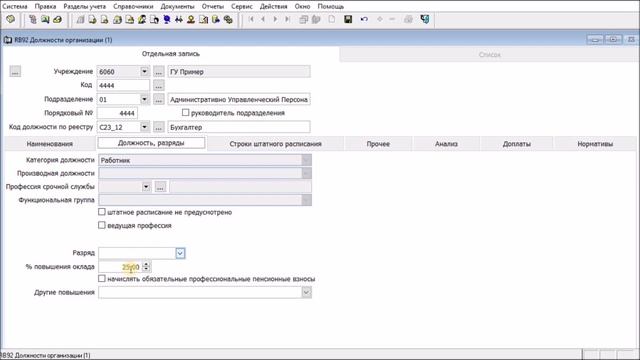
Task: Open the Сервис menu
Action: (x=242, y=7)
